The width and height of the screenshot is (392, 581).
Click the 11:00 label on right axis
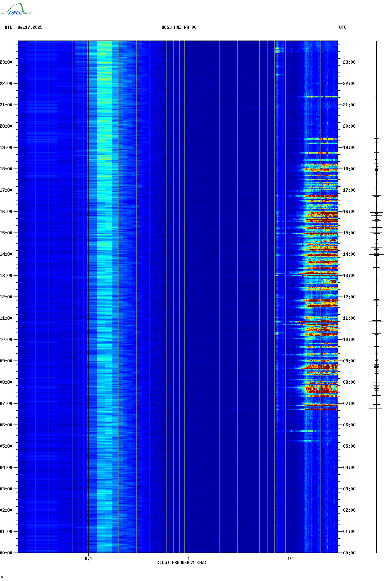pos(349,318)
